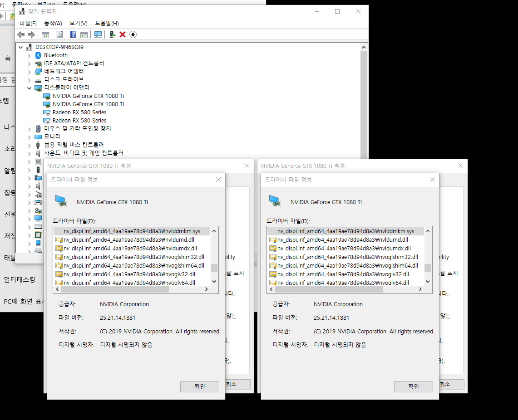This screenshot has width=518, height=420.
Task: Click the down arrow of left file list scrollbar
Action: (x=214, y=281)
